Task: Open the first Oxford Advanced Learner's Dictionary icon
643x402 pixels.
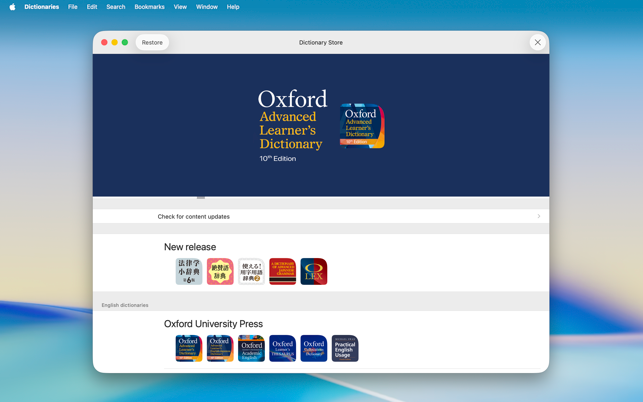Action: [x=189, y=348]
